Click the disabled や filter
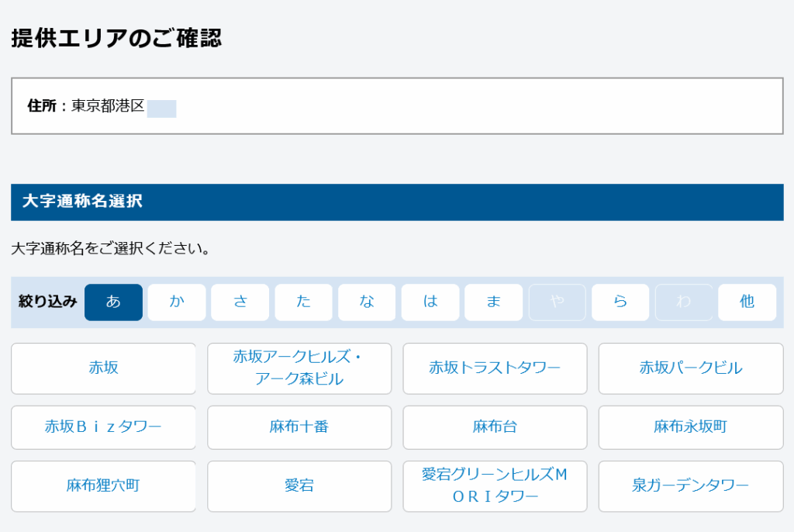 pyautogui.click(x=557, y=302)
